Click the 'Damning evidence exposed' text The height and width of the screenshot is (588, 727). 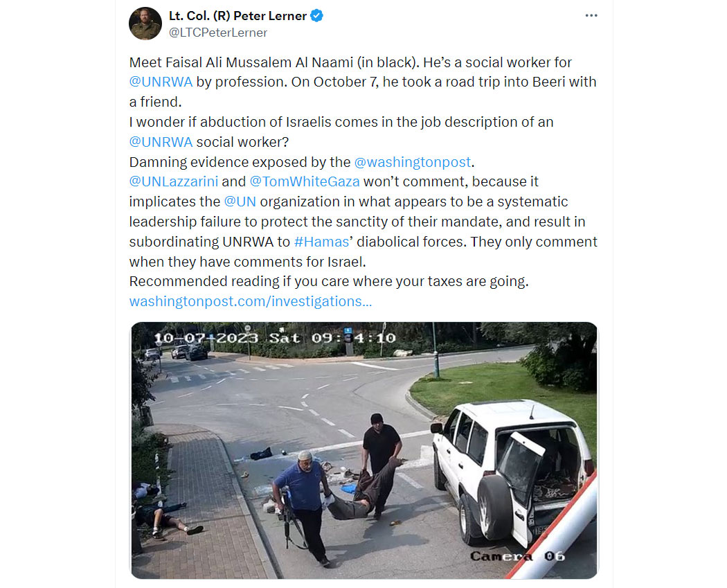[240, 162]
